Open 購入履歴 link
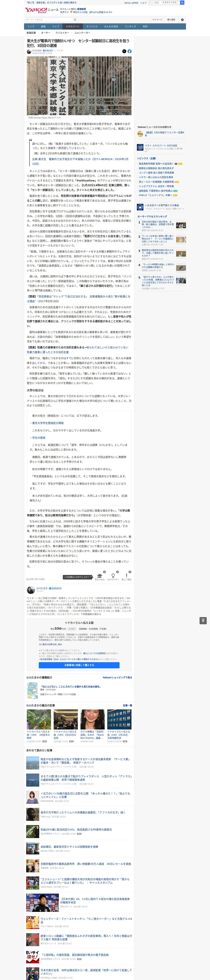 (x=171, y=20)
